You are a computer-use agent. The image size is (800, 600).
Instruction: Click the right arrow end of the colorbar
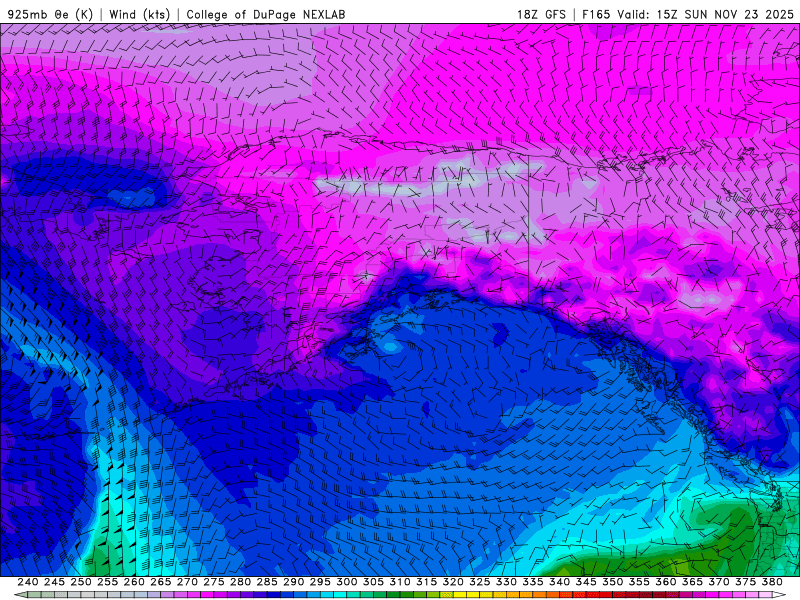(x=779, y=595)
